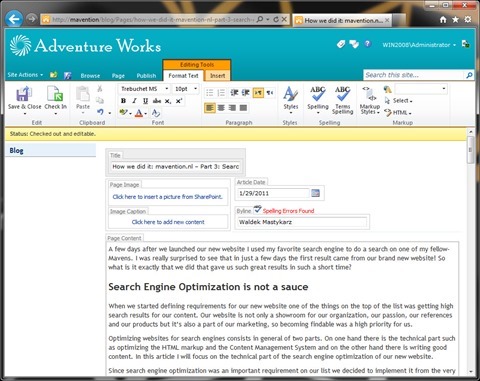Click the Markup Styles icon
480x381 pixels.
coord(369,94)
